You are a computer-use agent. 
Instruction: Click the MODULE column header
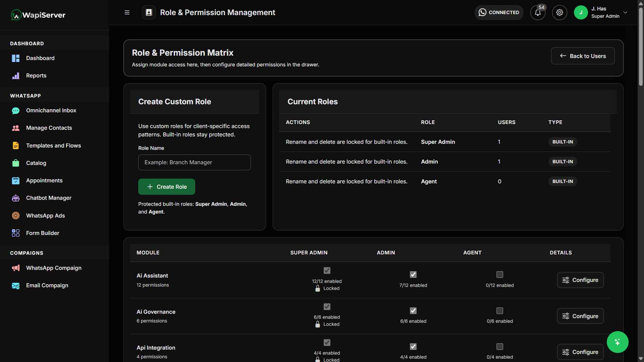(x=148, y=253)
